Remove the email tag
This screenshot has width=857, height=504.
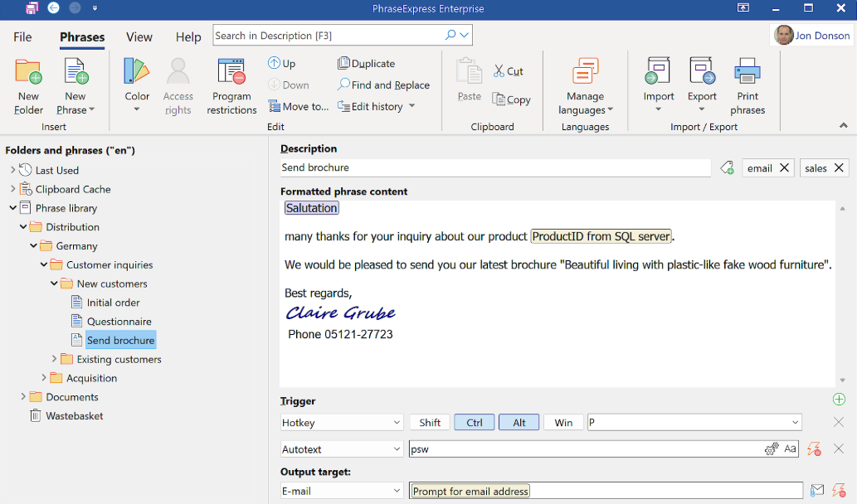[784, 167]
